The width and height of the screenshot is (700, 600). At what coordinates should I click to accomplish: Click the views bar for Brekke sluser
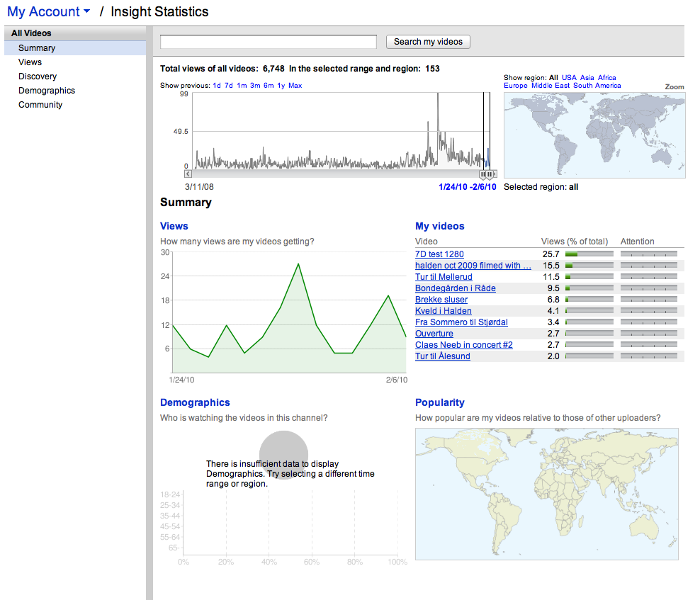pyautogui.click(x=589, y=300)
